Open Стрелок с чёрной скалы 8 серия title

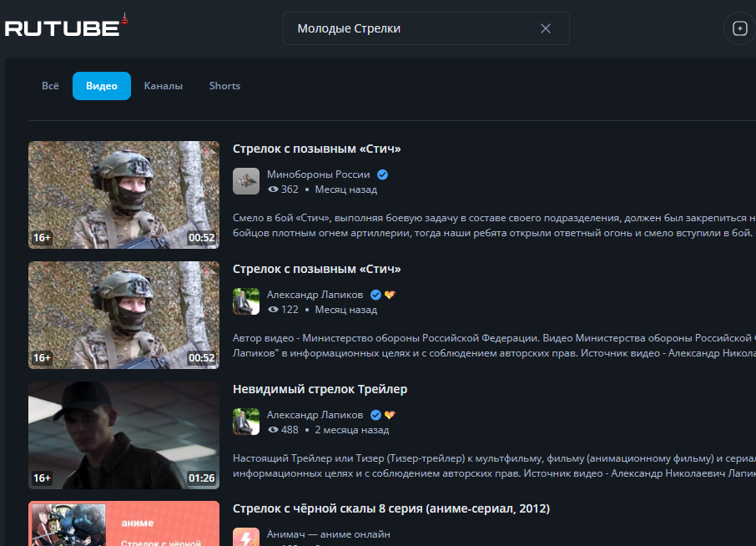point(391,508)
